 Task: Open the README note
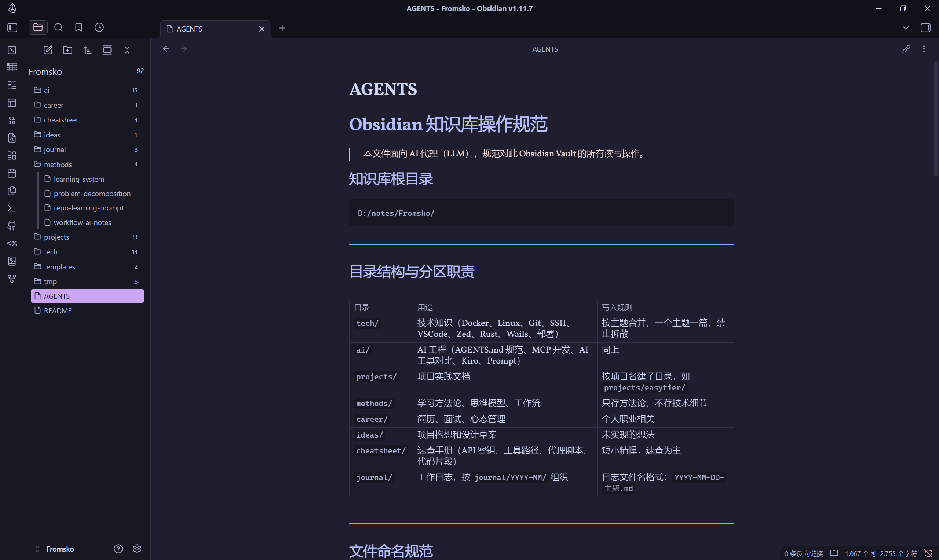pyautogui.click(x=57, y=310)
